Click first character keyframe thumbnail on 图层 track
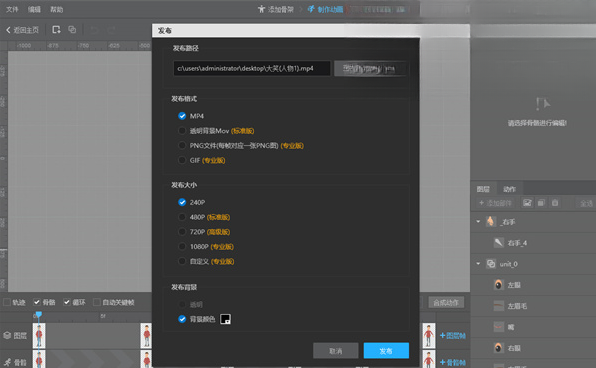This screenshot has width=596, height=368. 39,336
